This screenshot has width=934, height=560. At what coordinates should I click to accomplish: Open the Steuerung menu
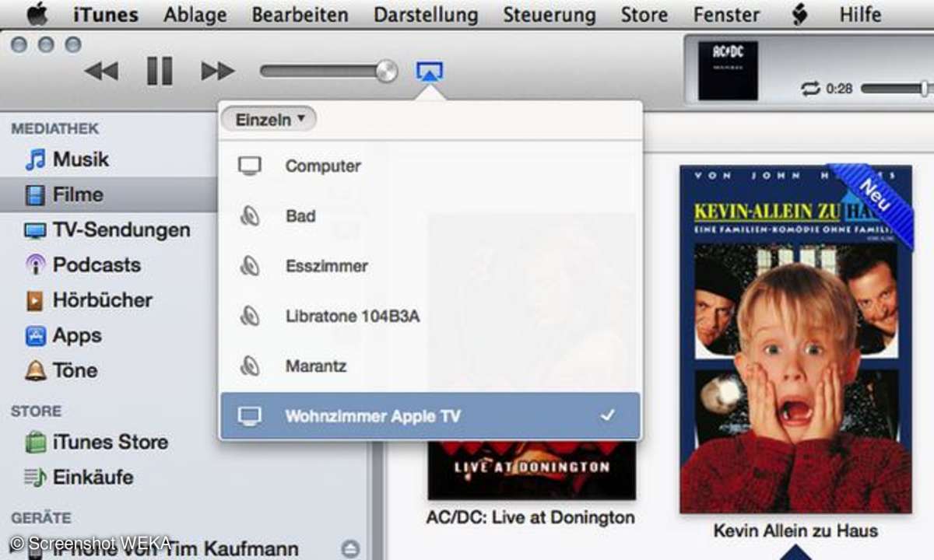click(550, 14)
